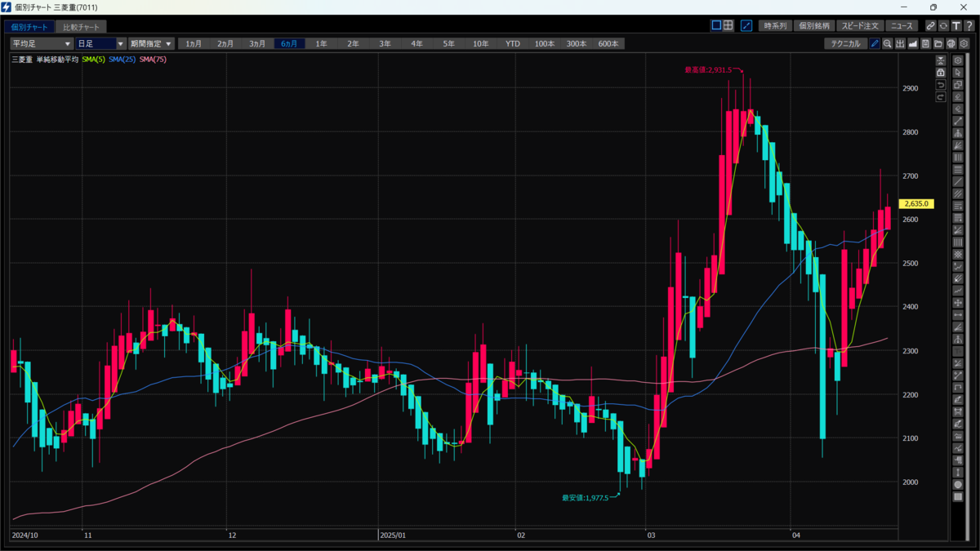Image resolution: width=980 pixels, height=551 pixels.
Task: Select the 2年 period
Action: click(x=353, y=43)
